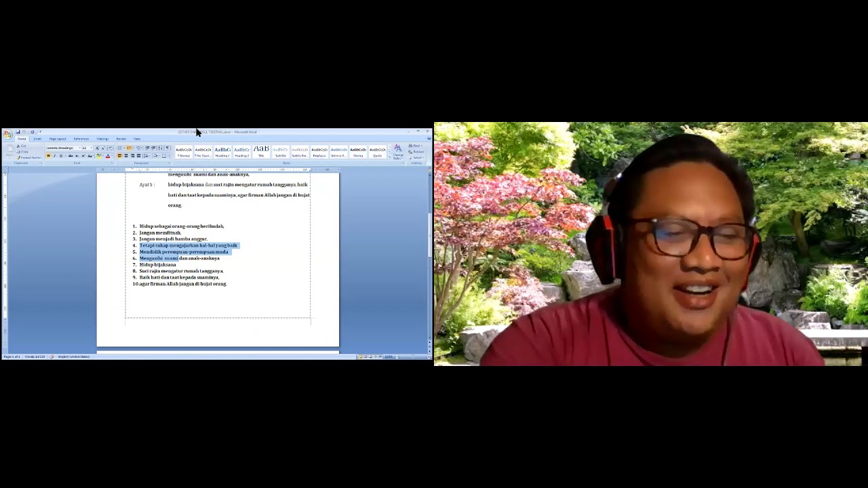
Task: Click the Sort icon
Action: (x=160, y=148)
